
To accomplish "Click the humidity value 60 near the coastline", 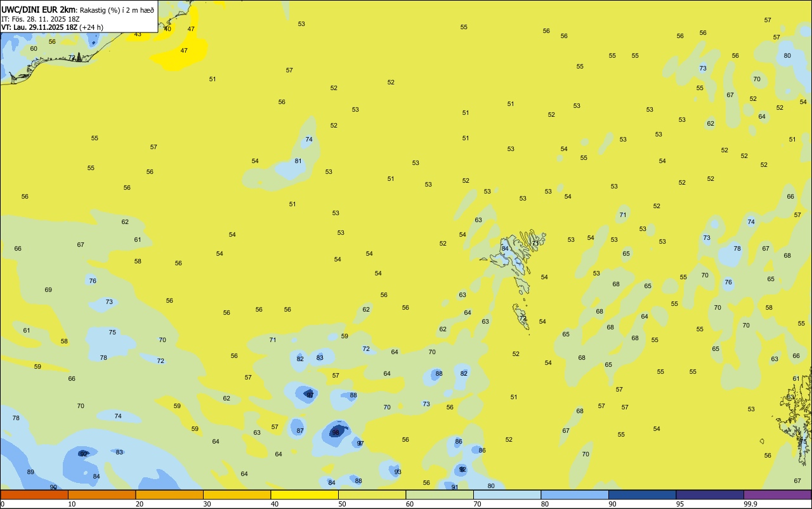I will point(34,48).
